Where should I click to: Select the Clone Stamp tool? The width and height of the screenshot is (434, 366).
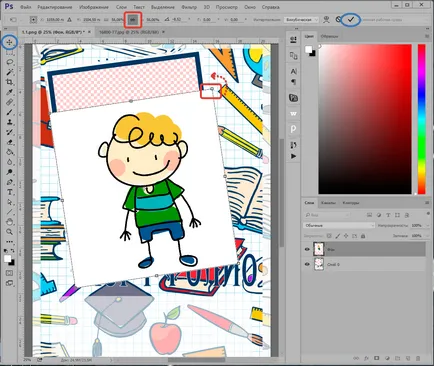pos(9,122)
